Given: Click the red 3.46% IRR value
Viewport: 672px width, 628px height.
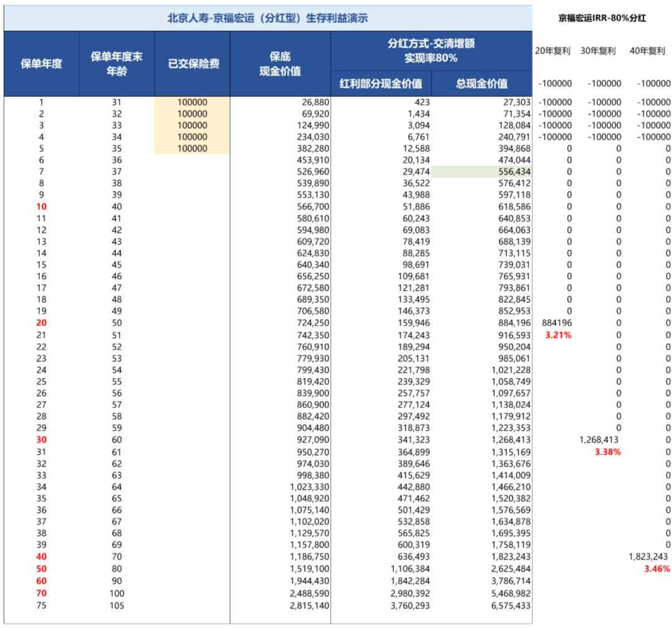Looking at the screenshot, I should pyautogui.click(x=657, y=569).
